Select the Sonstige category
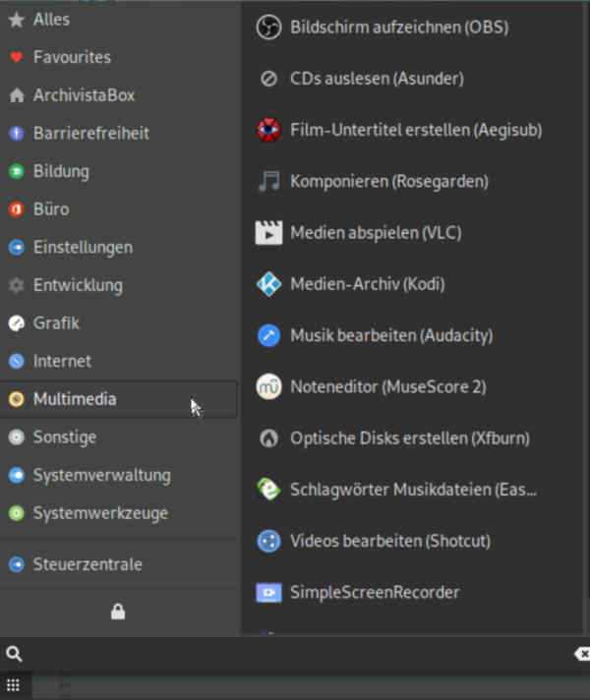Image resolution: width=590 pixels, height=700 pixels. (118, 437)
